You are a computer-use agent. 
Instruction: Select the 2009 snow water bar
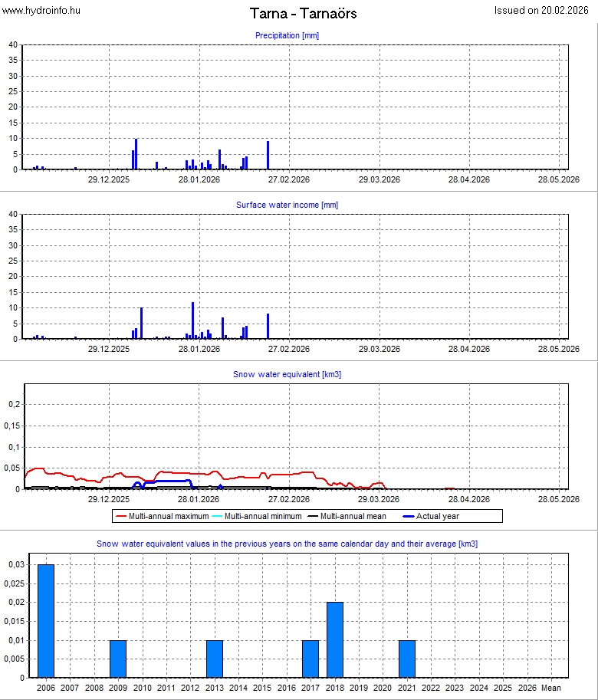click(118, 659)
